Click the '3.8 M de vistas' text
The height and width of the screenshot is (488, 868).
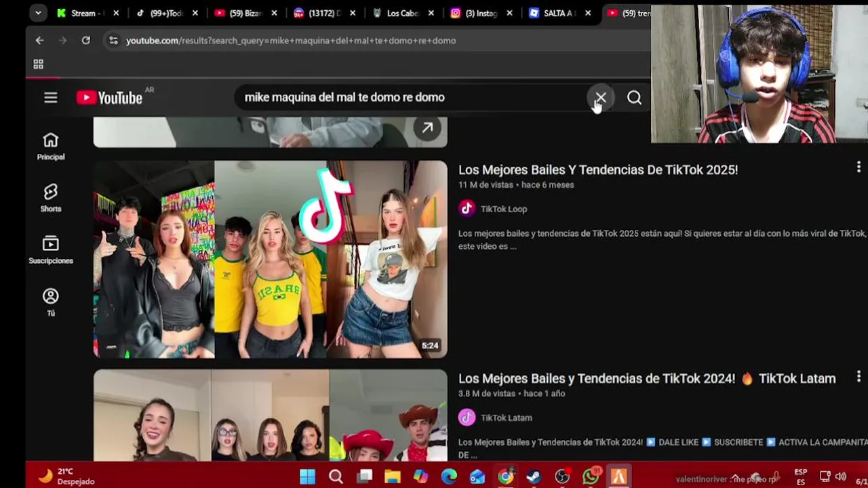coord(487,393)
